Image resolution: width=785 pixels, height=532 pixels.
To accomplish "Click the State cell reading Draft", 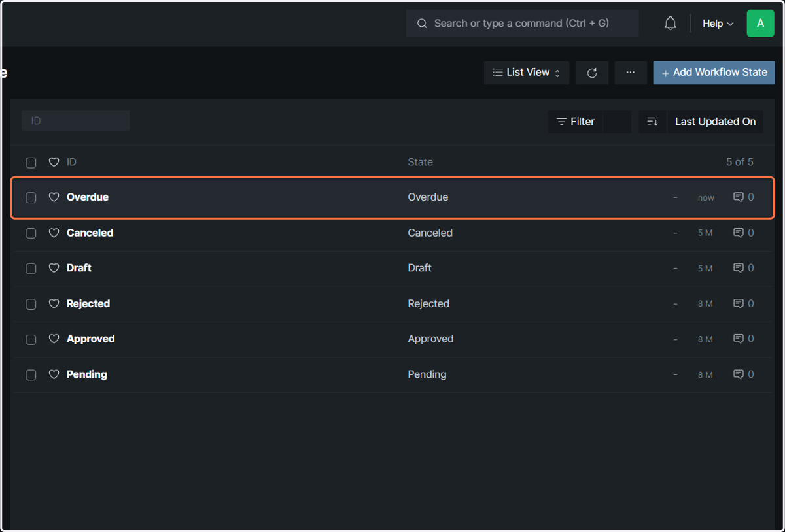I will 419,268.
